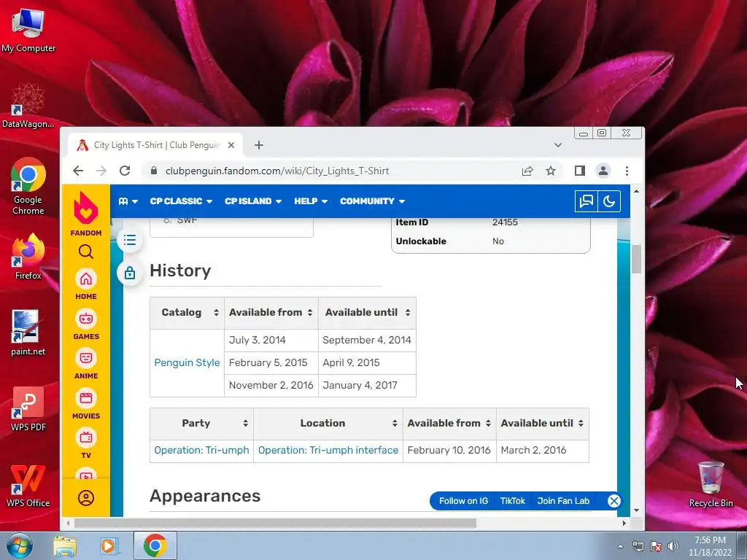Screen dimensions: 747x560
Task: Open Chrome side panel icon
Action: pyautogui.click(x=580, y=171)
